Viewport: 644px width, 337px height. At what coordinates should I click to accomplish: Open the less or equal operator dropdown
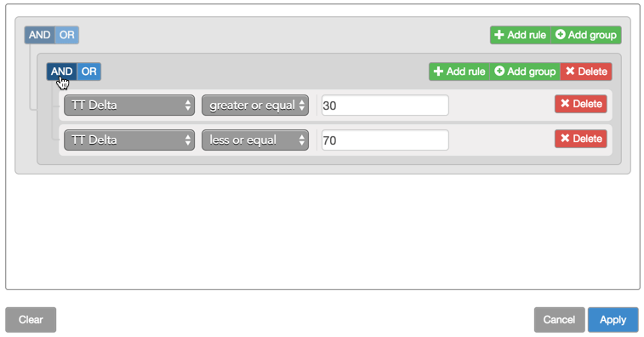(x=255, y=140)
